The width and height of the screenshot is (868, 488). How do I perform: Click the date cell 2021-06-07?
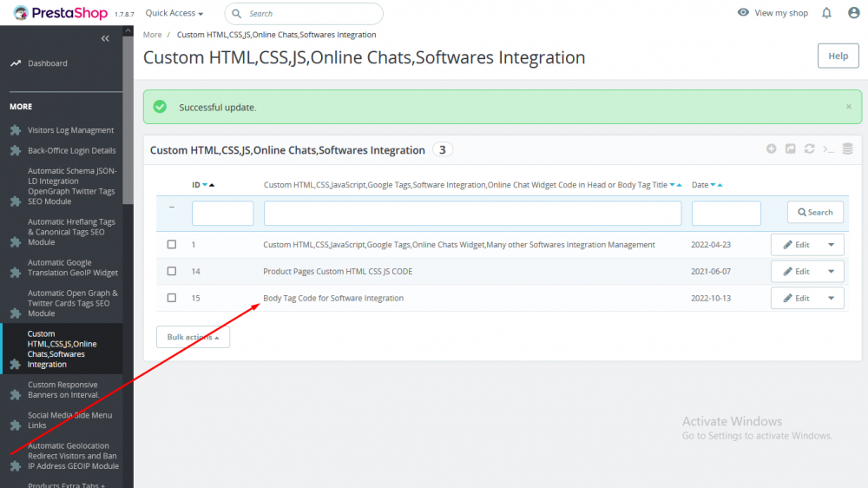711,272
